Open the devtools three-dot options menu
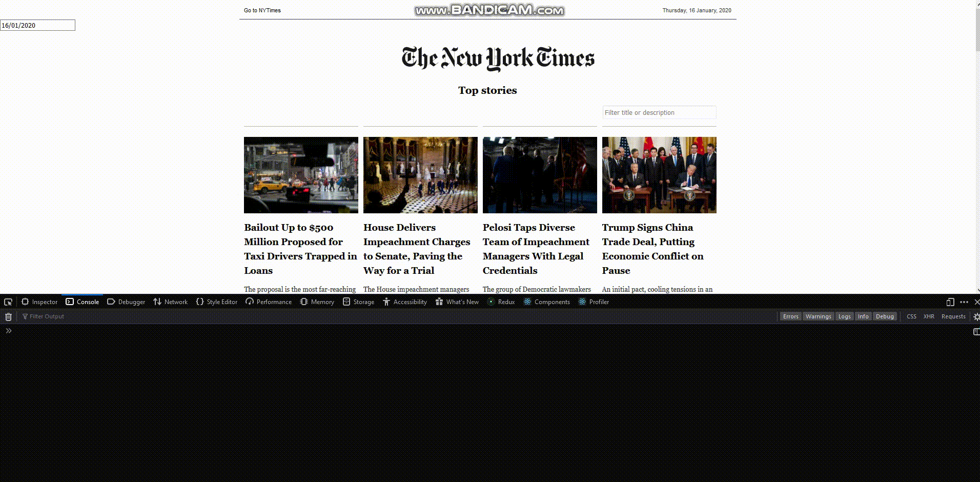980x482 pixels. (x=964, y=302)
